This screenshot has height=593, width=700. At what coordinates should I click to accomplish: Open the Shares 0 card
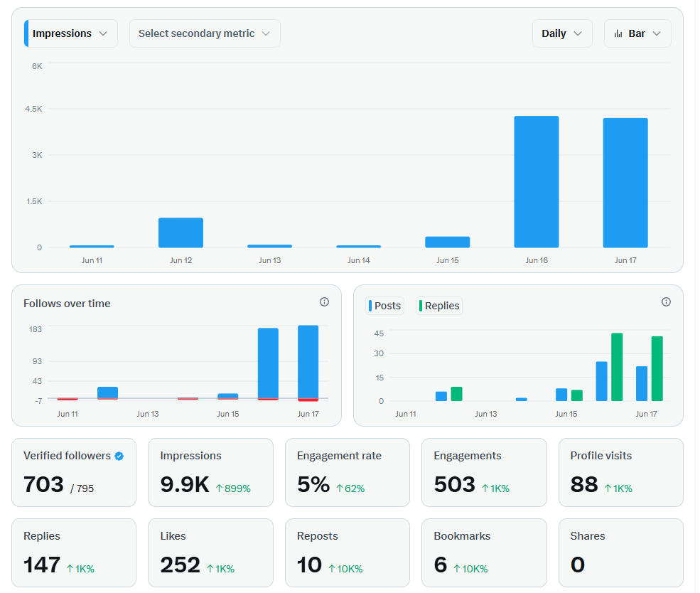click(x=621, y=552)
